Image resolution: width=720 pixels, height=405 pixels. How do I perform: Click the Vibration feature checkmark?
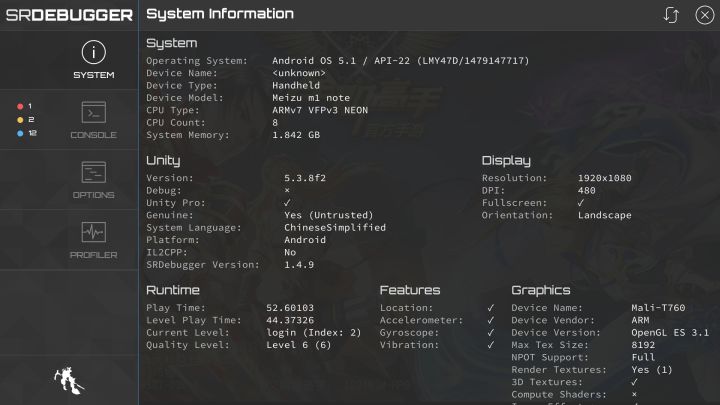(491, 344)
